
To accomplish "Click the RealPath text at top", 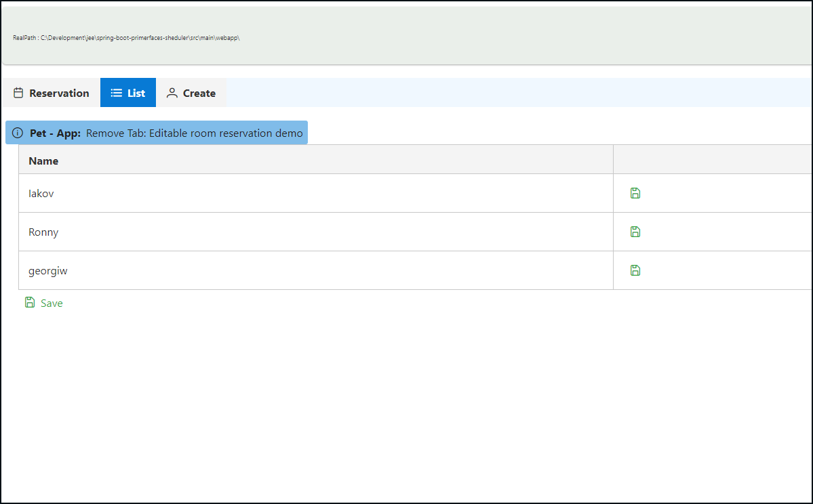I will (126, 38).
